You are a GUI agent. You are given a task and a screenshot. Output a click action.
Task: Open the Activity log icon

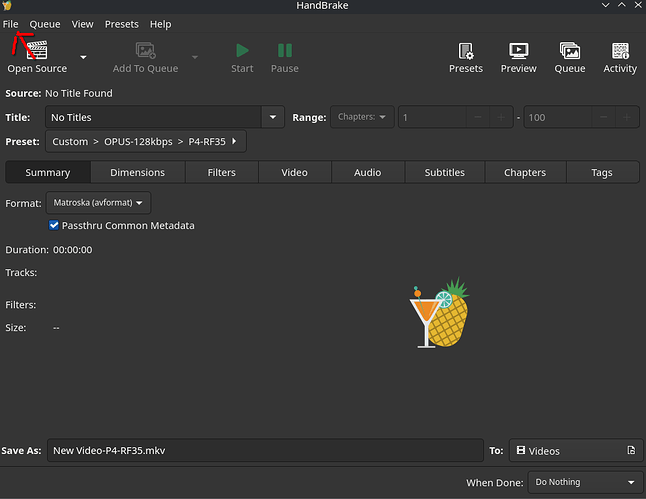click(x=620, y=51)
